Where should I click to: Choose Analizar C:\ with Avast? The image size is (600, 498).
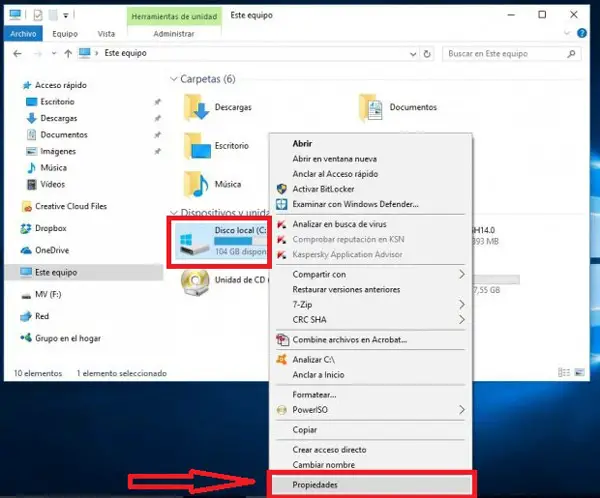coord(313,360)
